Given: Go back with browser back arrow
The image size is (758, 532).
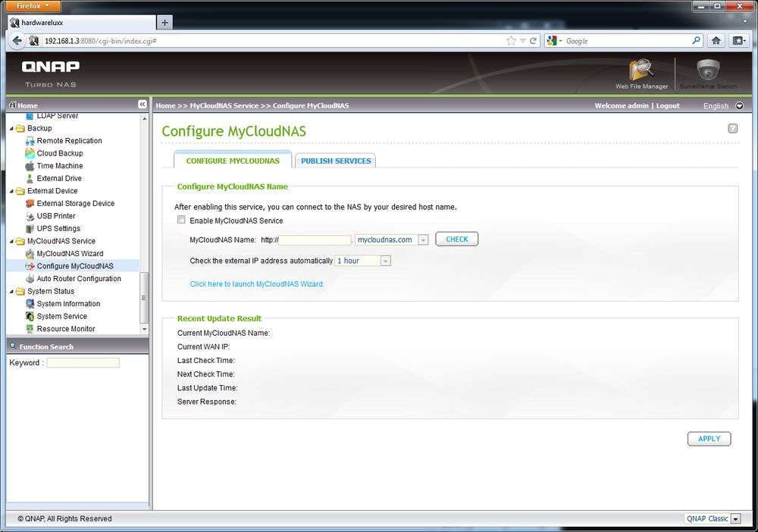Looking at the screenshot, I should 17,41.
